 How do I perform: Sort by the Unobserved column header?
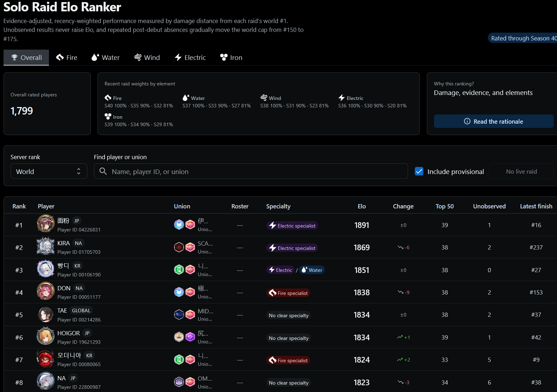(x=489, y=206)
